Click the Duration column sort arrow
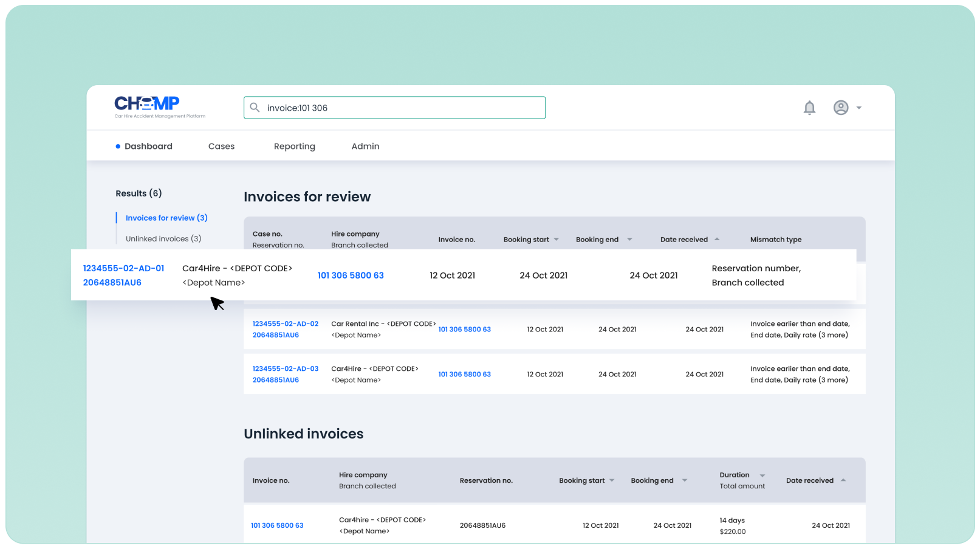Image resolution: width=980 pixels, height=557 pixels. (x=761, y=475)
